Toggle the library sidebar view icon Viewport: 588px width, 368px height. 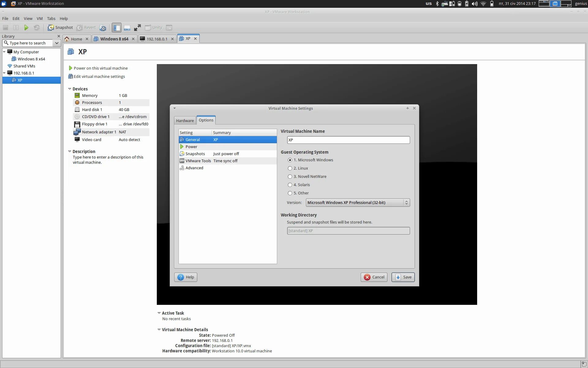click(117, 28)
